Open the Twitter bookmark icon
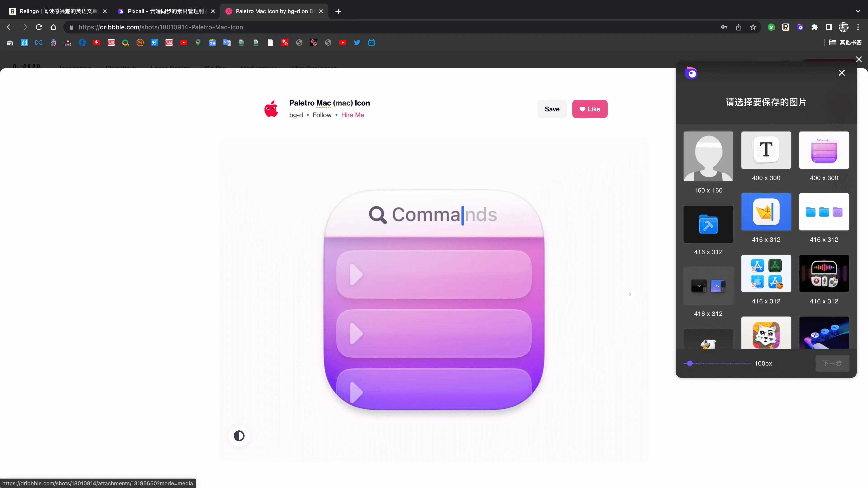868x488 pixels. pos(357,42)
